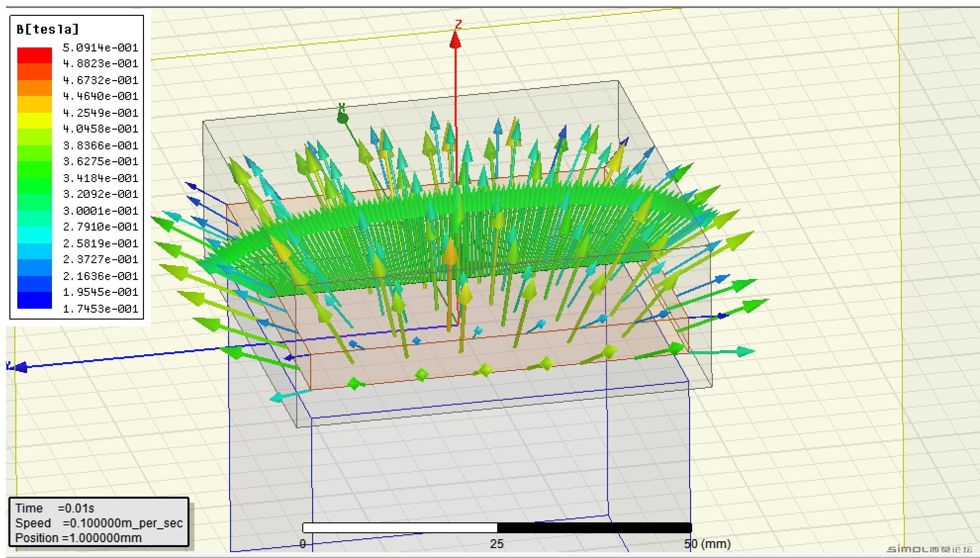Click the black half of scale bar

594,528
